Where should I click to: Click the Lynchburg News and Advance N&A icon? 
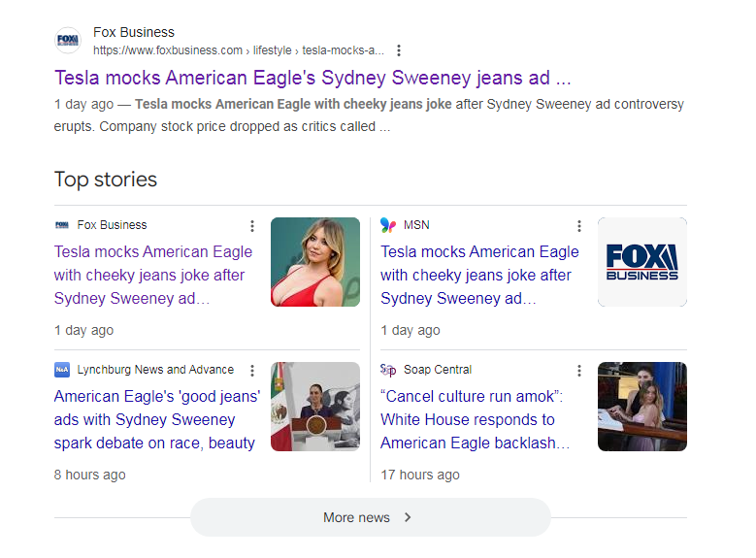pos(62,370)
